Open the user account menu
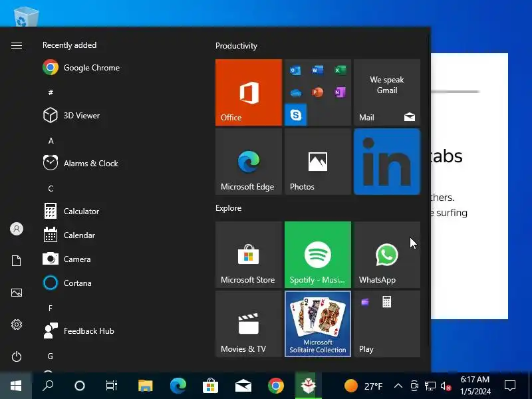The width and height of the screenshot is (532, 399). pyautogui.click(x=16, y=229)
